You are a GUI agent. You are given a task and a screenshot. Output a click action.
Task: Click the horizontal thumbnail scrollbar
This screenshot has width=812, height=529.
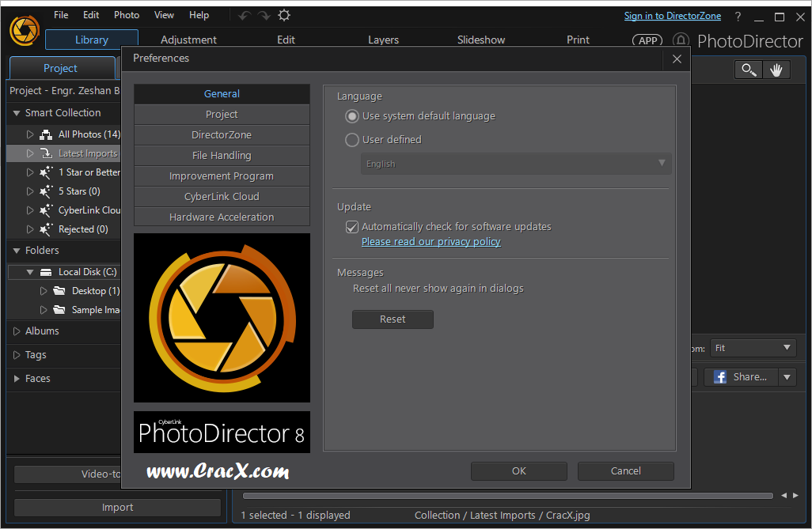point(507,496)
